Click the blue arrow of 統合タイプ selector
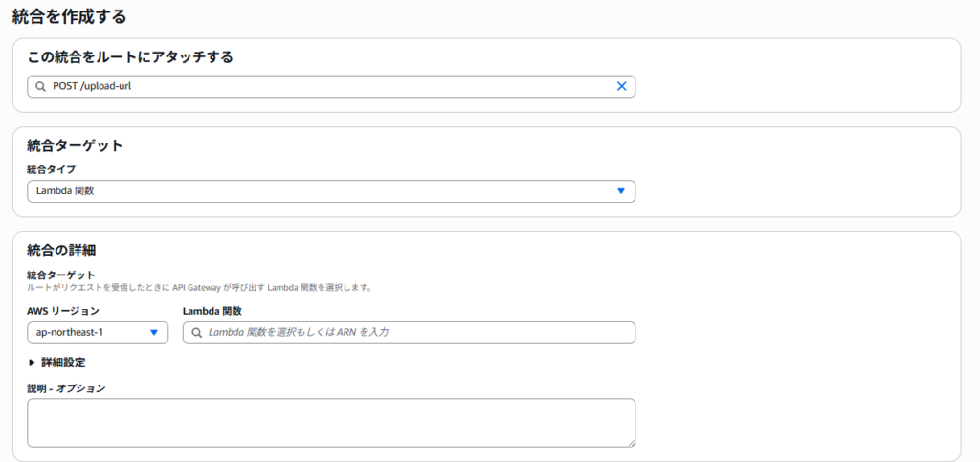The image size is (980, 462). [x=620, y=191]
